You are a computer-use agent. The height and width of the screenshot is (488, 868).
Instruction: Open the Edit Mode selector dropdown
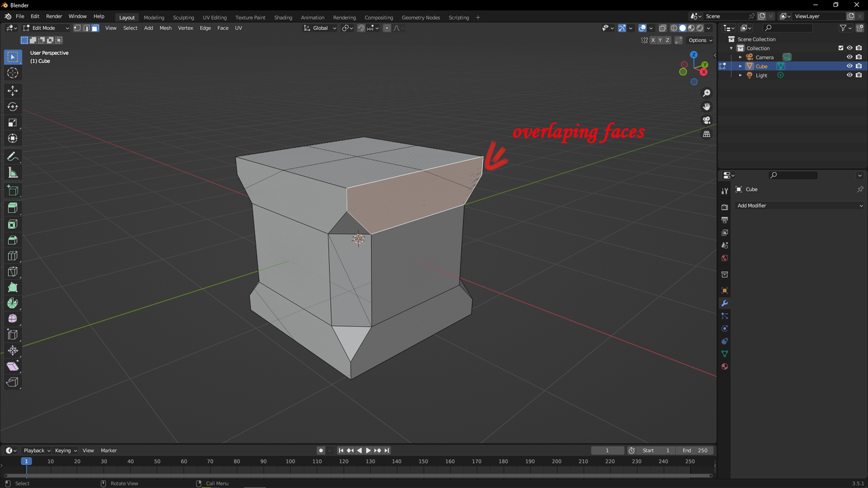coord(44,28)
